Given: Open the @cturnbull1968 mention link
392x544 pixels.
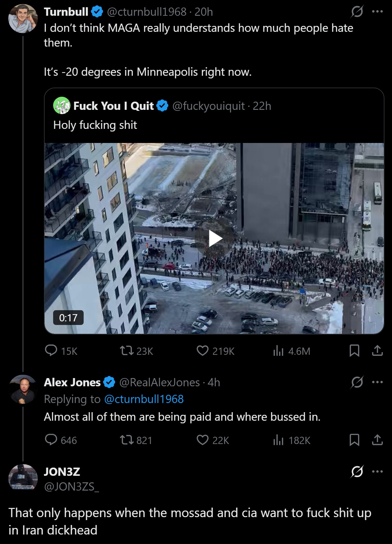Looking at the screenshot, I should [144, 399].
